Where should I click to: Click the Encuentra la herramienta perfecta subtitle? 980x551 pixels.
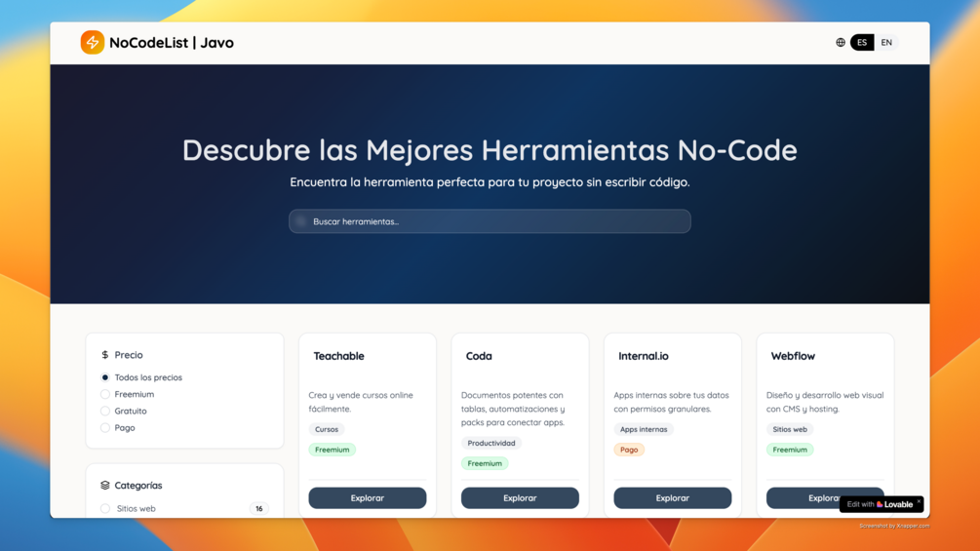click(x=490, y=182)
